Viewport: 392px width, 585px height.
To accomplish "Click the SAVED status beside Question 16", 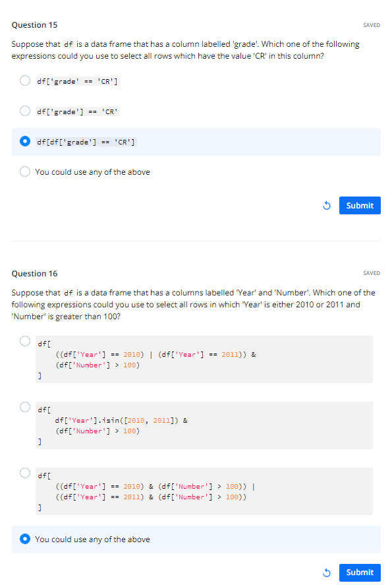I will pos(372,273).
